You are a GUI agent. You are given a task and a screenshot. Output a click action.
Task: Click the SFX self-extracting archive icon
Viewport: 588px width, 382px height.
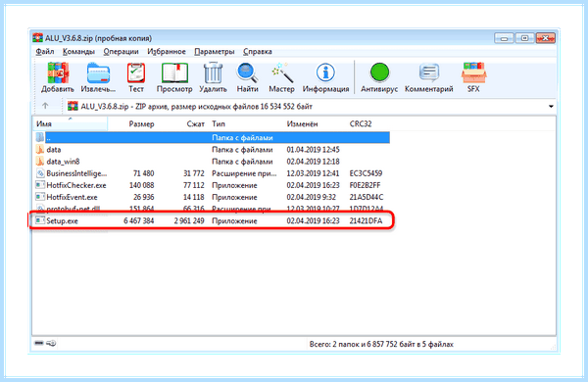tap(473, 77)
